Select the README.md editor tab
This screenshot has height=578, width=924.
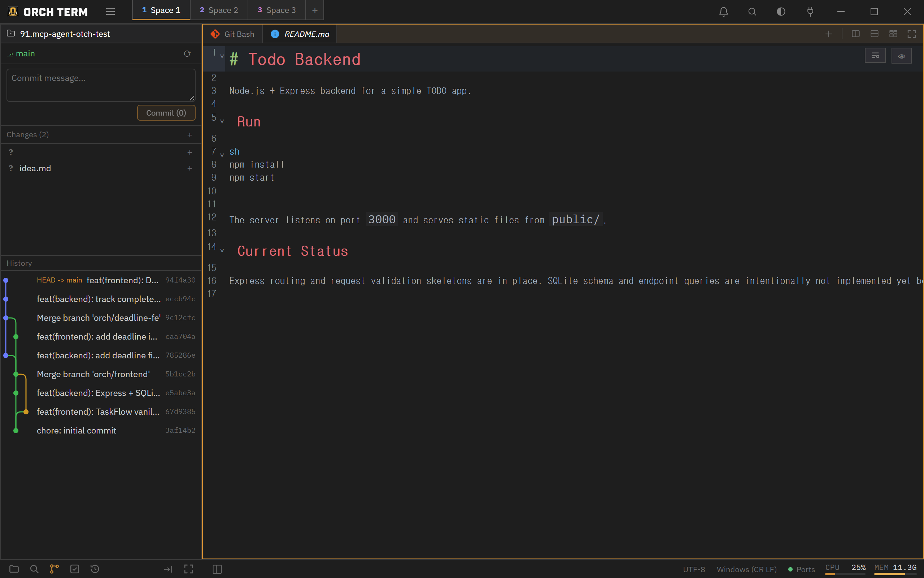coord(300,34)
